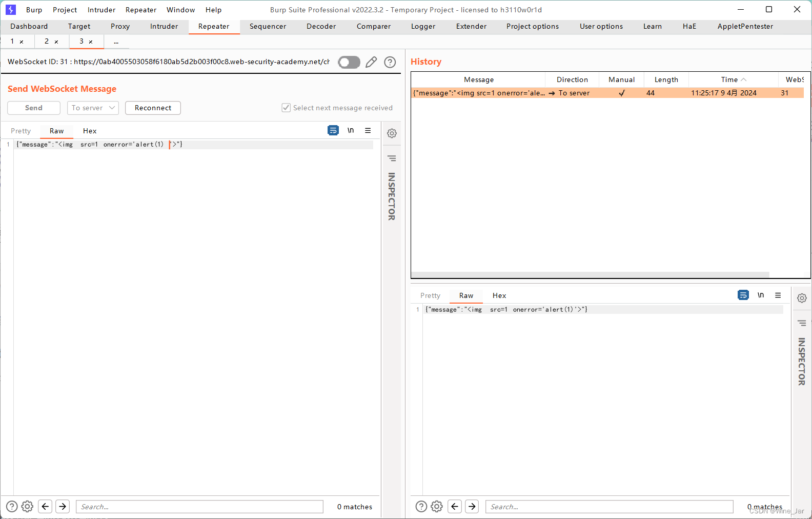Image resolution: width=812 pixels, height=519 pixels.
Task: Switch to the Target tab
Action: pyautogui.click(x=79, y=26)
